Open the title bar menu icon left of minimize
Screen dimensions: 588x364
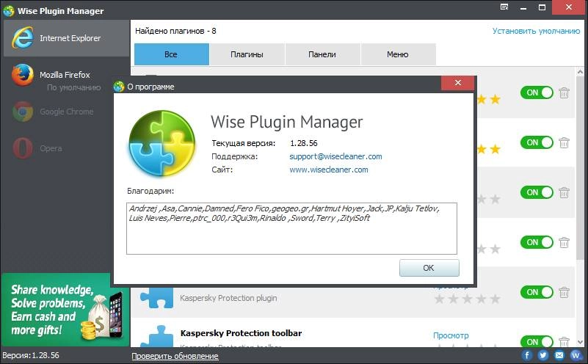(x=504, y=7)
